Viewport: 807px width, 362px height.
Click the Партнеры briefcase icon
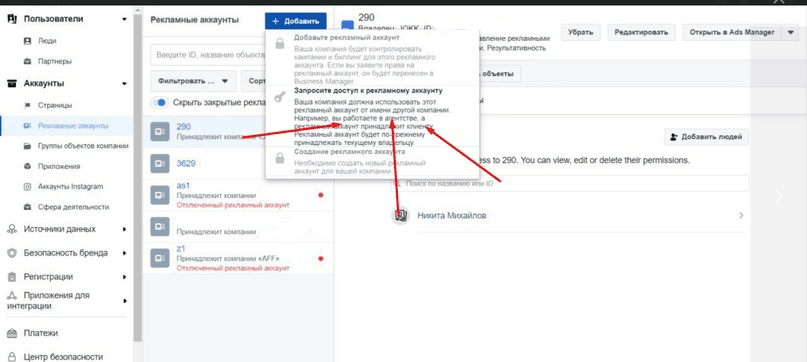coord(28,61)
